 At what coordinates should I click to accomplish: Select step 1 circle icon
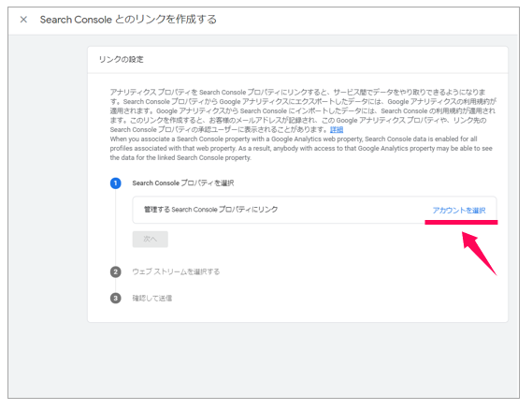(x=115, y=183)
